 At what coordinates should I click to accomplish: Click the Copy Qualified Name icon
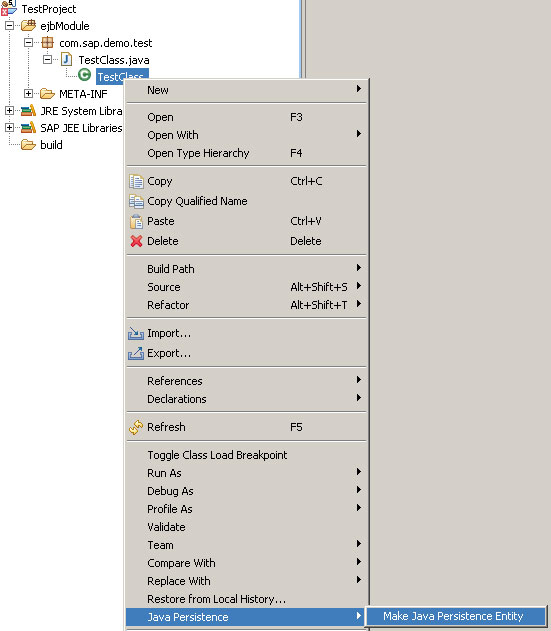tap(136, 201)
